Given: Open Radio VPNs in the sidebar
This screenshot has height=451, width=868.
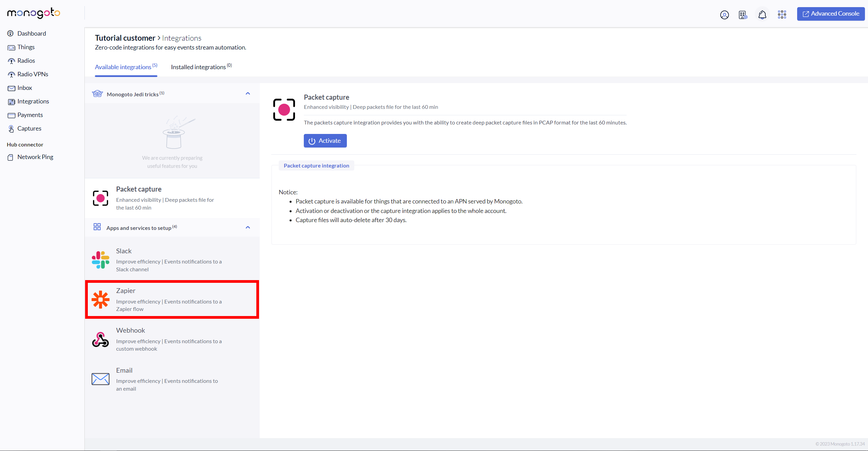Looking at the screenshot, I should click(x=33, y=74).
